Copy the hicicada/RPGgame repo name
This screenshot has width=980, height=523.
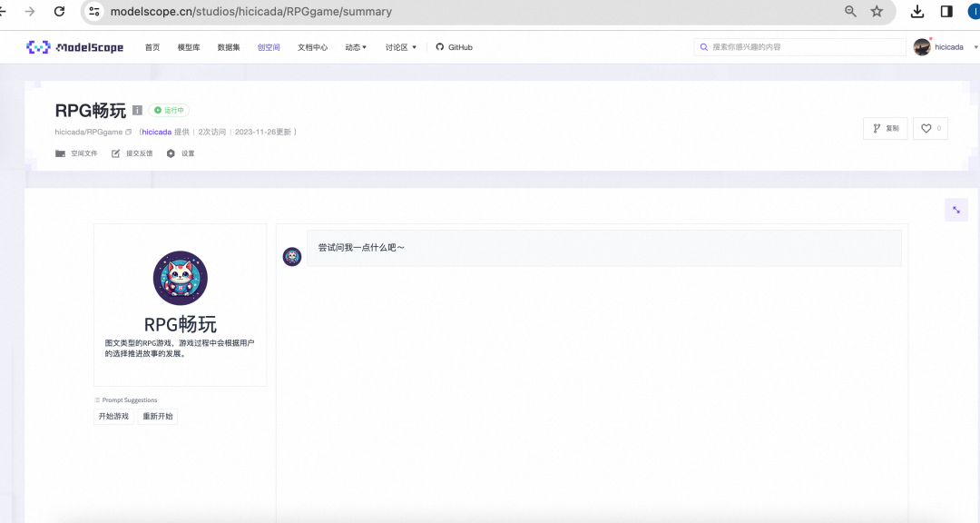pos(128,131)
